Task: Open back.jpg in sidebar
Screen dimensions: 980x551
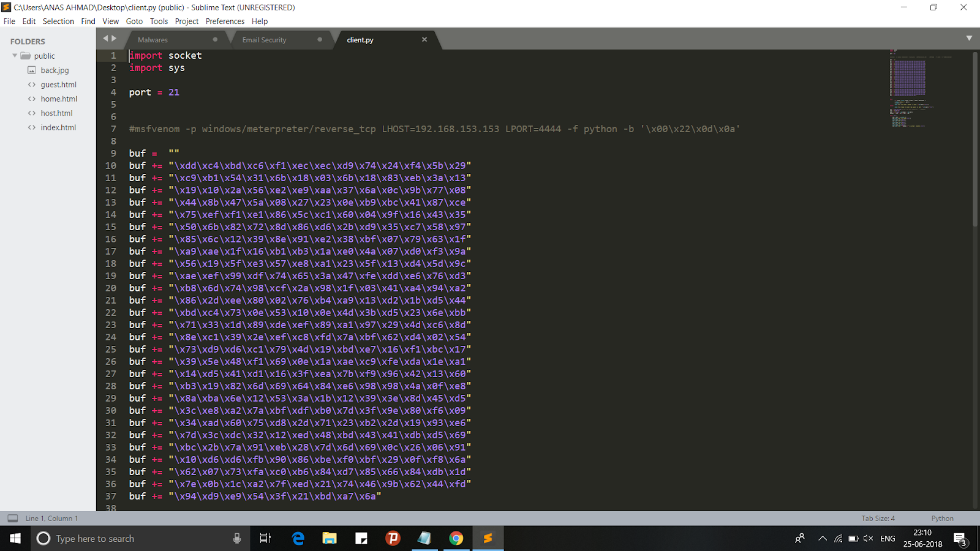Action: coord(55,70)
